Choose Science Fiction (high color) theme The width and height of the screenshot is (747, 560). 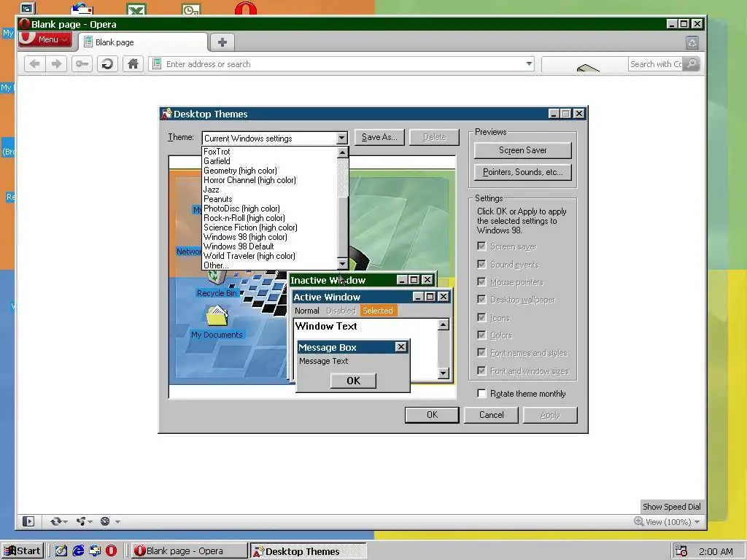[x=250, y=227]
